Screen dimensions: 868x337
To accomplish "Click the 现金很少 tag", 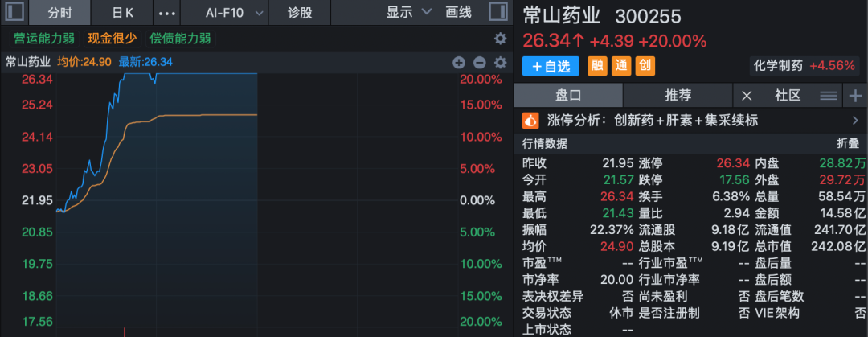I will (x=112, y=39).
